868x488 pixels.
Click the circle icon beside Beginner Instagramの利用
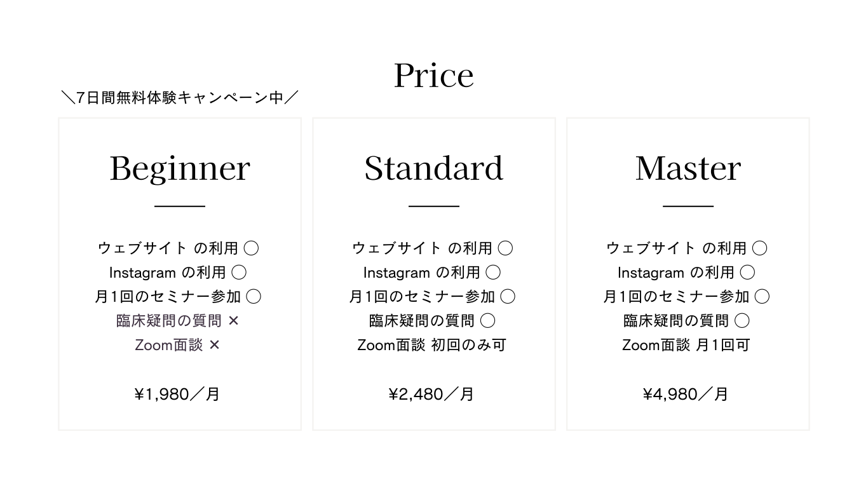pyautogui.click(x=239, y=273)
